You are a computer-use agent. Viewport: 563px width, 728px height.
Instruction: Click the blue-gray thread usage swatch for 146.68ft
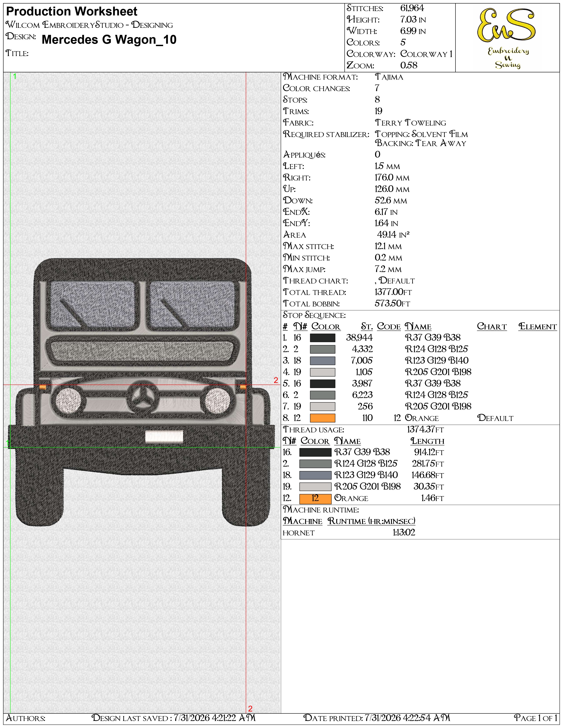pyautogui.click(x=315, y=475)
